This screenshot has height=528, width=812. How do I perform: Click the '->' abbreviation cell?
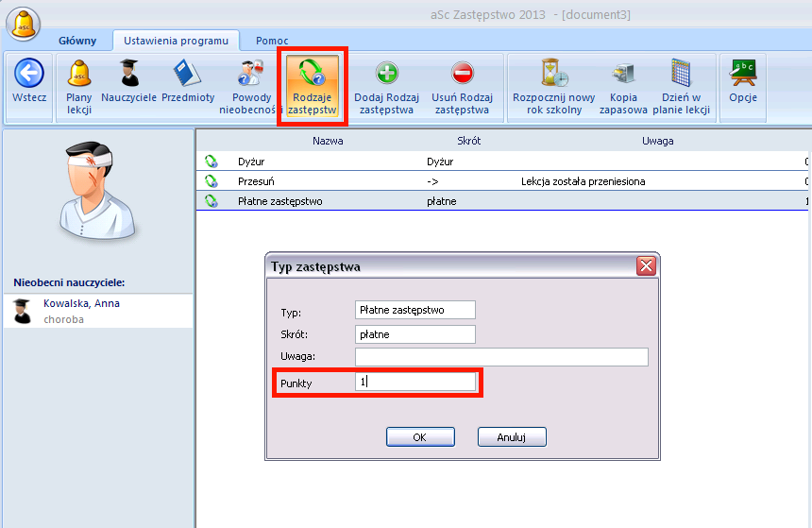tap(432, 181)
